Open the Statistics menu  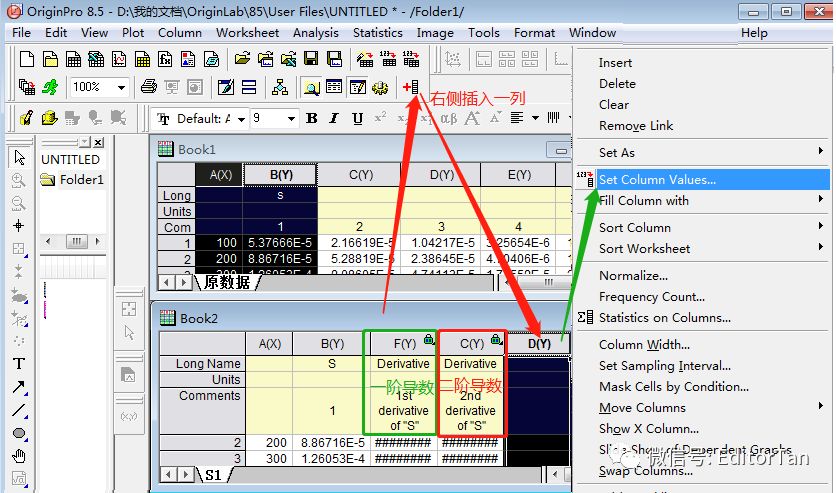coord(377,33)
